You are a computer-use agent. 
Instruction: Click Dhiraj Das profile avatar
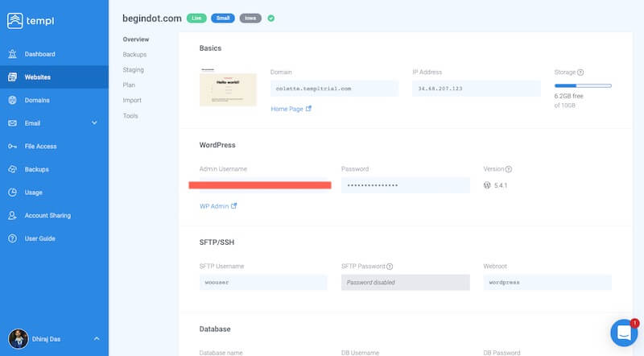pos(18,339)
